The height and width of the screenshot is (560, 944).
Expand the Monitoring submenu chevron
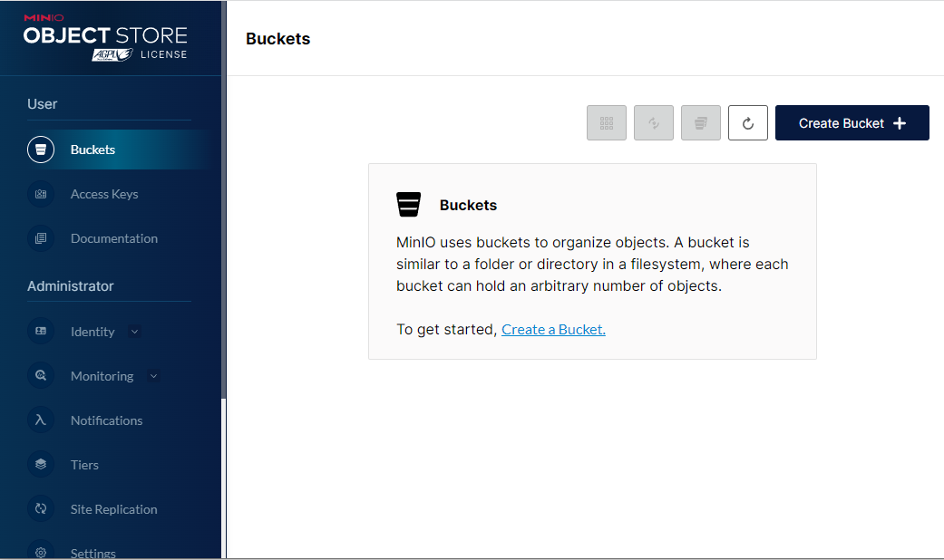(153, 376)
